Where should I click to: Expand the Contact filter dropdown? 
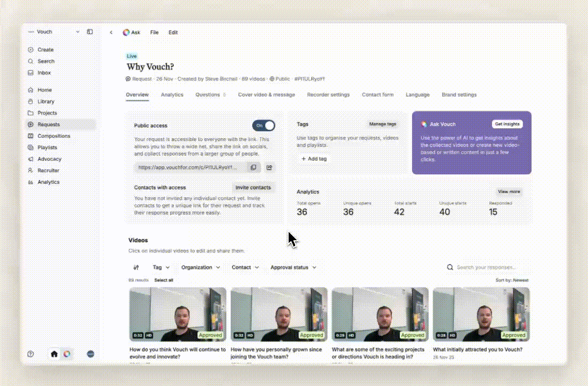click(245, 268)
